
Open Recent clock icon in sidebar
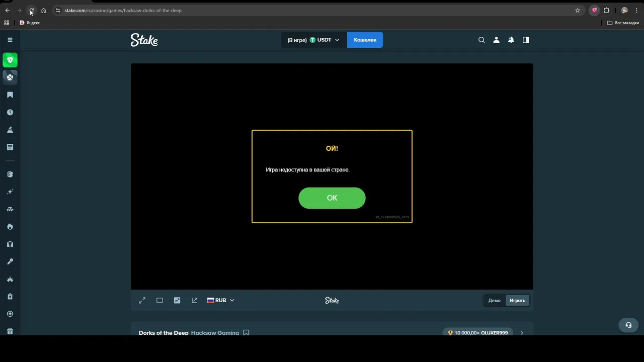(10, 113)
